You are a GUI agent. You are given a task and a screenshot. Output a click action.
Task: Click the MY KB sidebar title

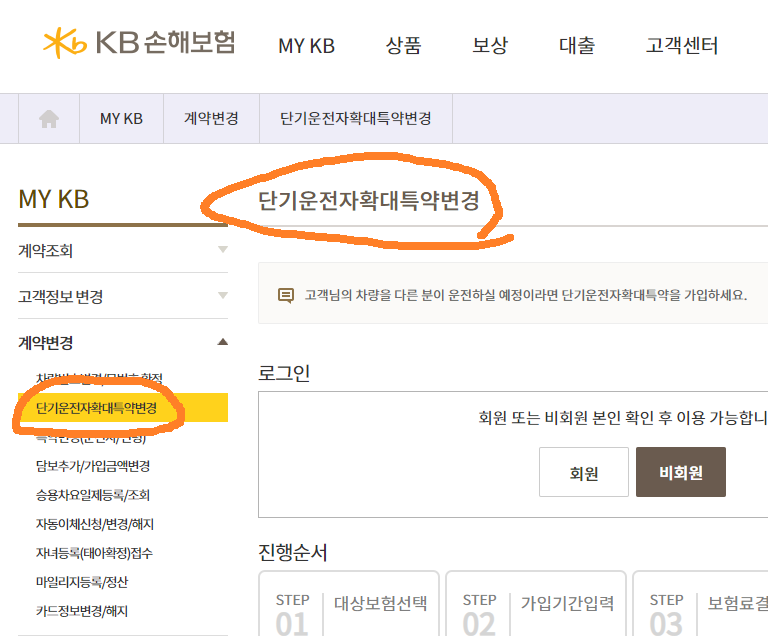point(54,199)
